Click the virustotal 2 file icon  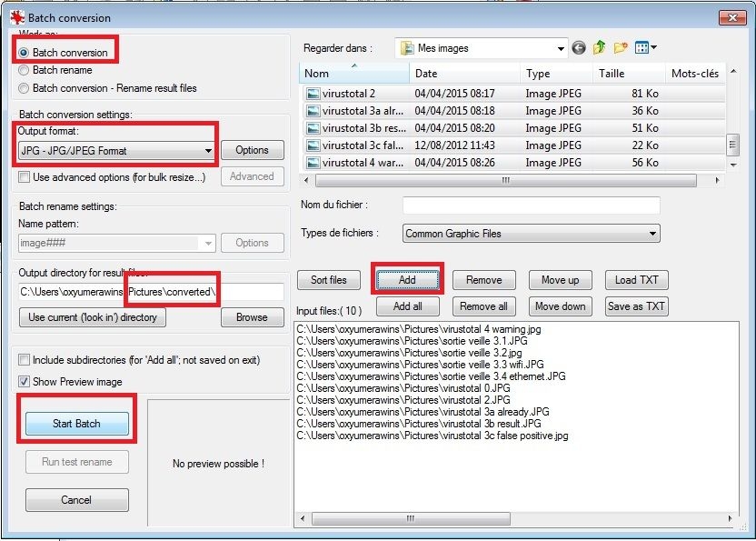pos(313,94)
